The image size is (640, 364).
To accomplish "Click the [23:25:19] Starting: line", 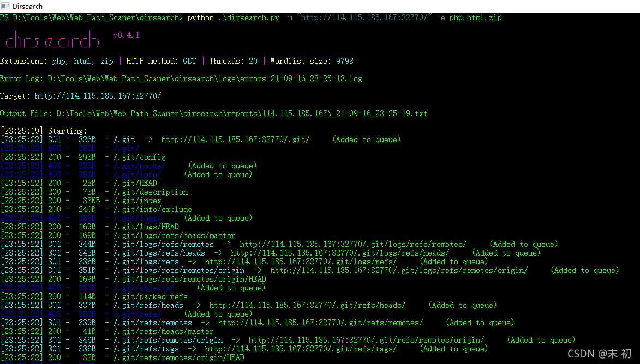I will pos(43,131).
